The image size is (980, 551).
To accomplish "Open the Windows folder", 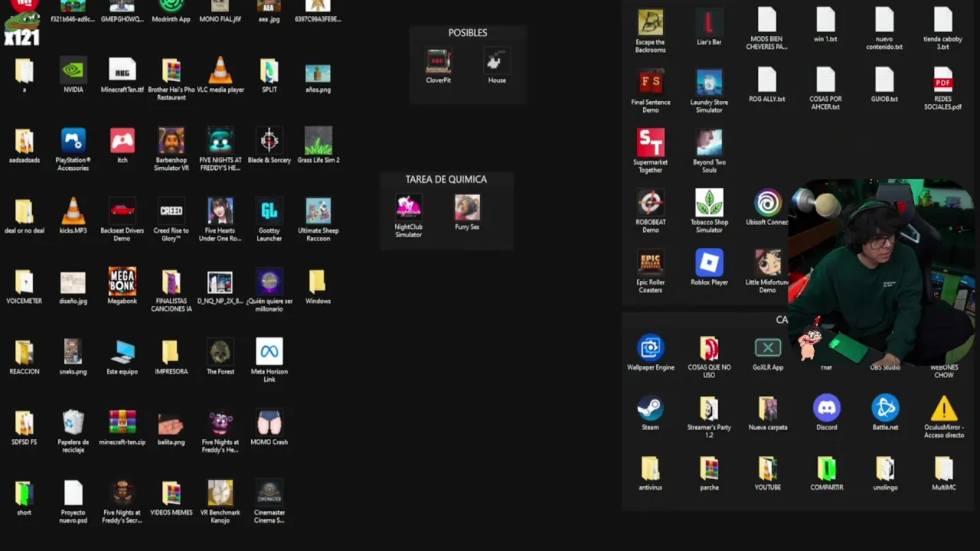I will [x=318, y=282].
